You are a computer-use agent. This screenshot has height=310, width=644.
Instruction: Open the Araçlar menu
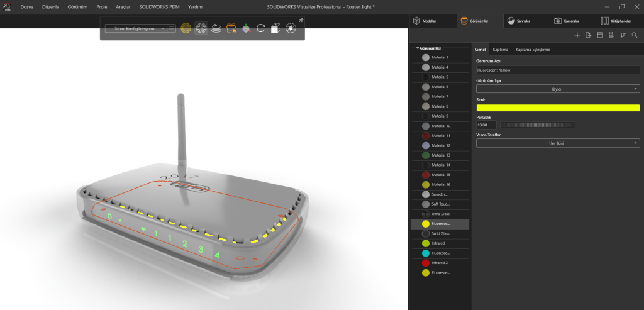[x=122, y=6]
